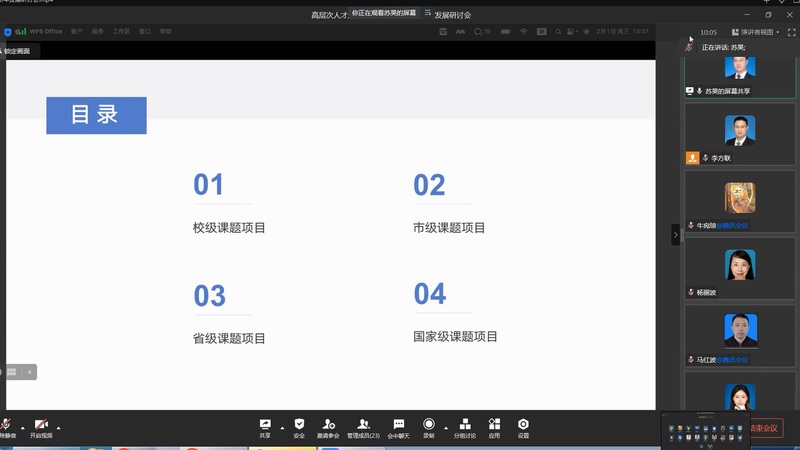Click the red End Meeting (结束会议) button
Viewport: 800px width, 450px height.
(x=765, y=429)
